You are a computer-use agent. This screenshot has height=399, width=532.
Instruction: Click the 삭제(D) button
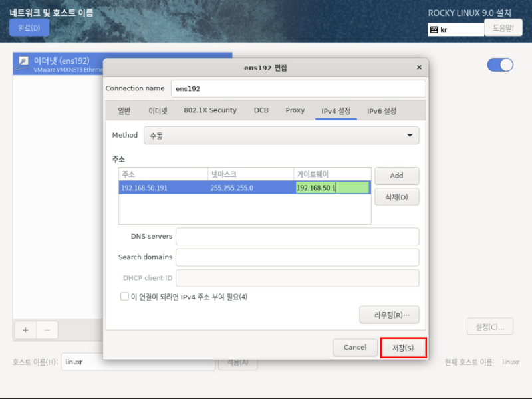click(x=396, y=197)
